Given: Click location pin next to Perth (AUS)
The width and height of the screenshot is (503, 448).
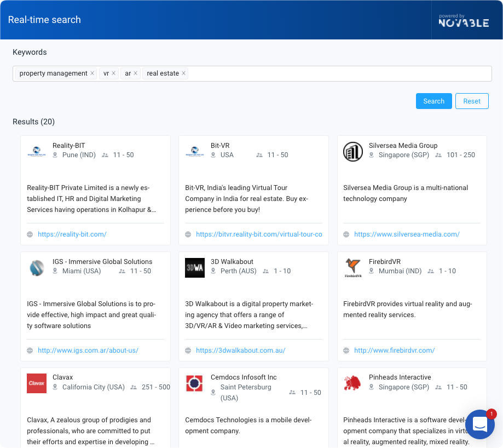Looking at the screenshot, I should tap(213, 271).
